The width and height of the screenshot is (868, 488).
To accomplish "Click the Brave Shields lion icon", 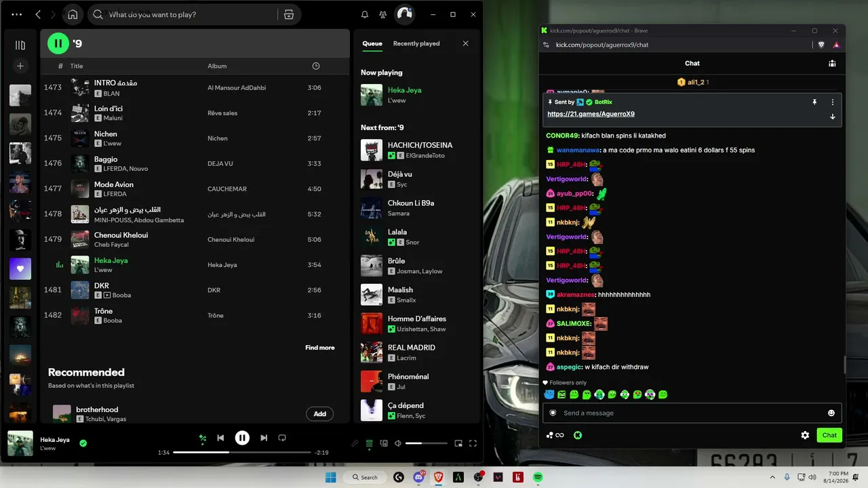I will point(821,45).
